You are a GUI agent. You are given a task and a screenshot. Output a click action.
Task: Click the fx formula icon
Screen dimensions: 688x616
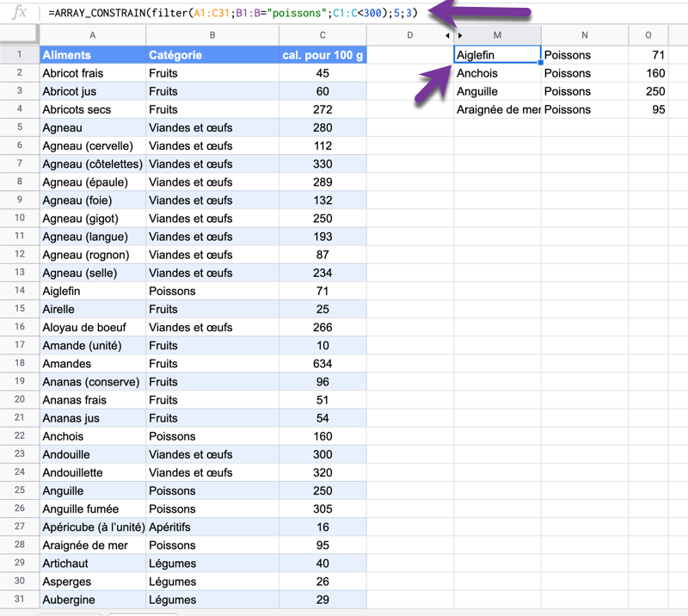(x=19, y=12)
